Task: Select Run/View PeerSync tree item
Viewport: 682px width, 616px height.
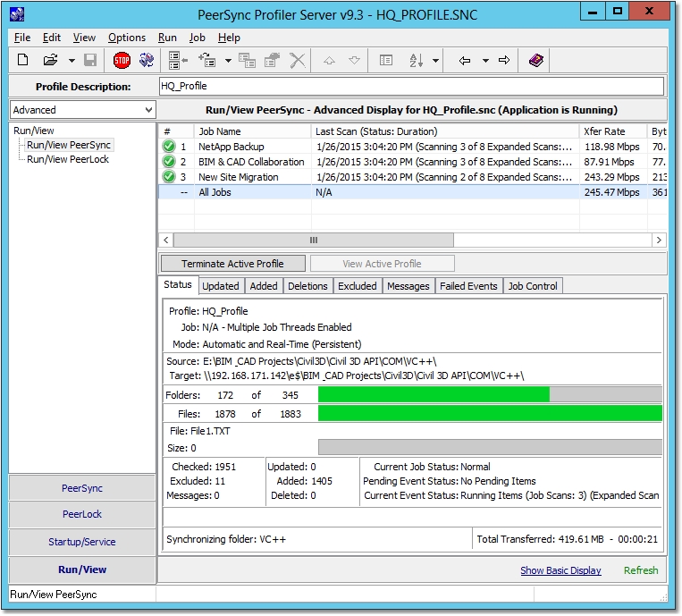Action: [69, 145]
